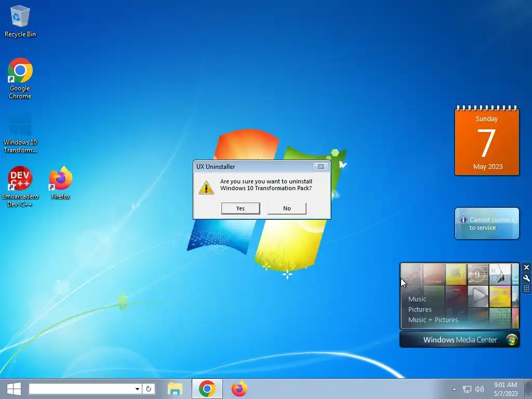Select the Google Chrome desktop shortcut

click(x=20, y=78)
